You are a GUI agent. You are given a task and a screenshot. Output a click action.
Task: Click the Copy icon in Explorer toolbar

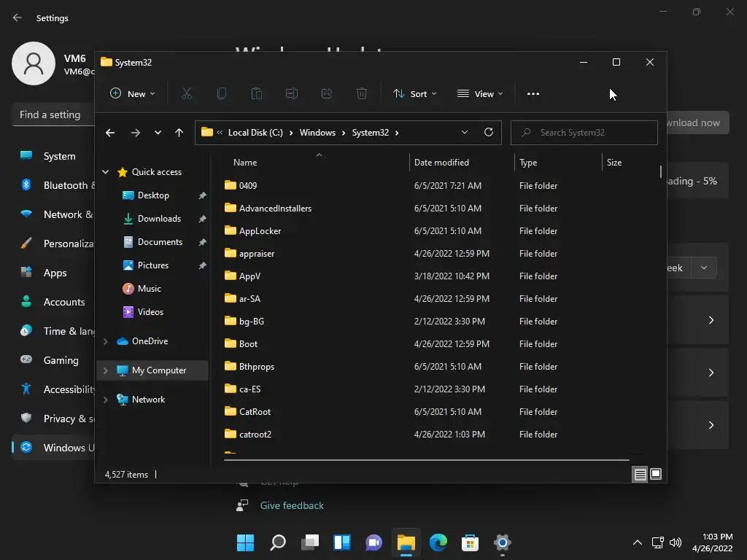222,94
